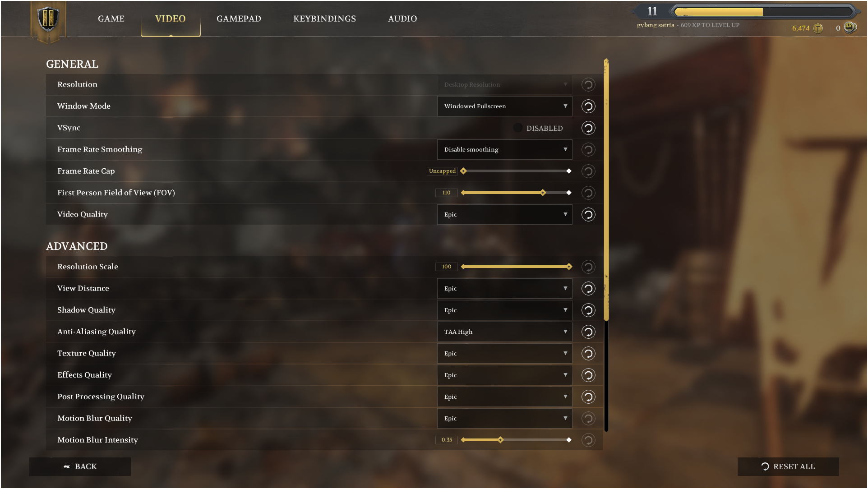868x489 pixels.
Task: Reset the VSync setting to default
Action: point(588,128)
